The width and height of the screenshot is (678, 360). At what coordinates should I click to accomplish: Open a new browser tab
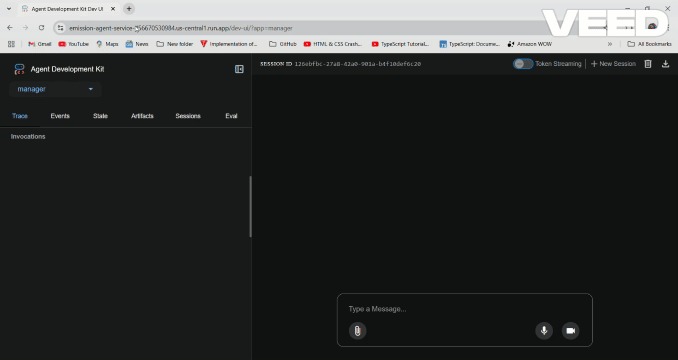(x=129, y=9)
